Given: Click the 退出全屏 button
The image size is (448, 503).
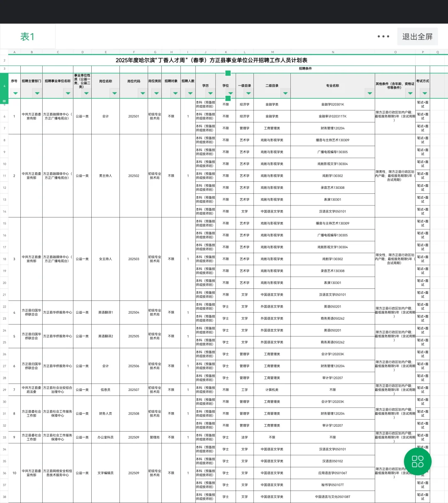Looking at the screenshot, I should (417, 37).
